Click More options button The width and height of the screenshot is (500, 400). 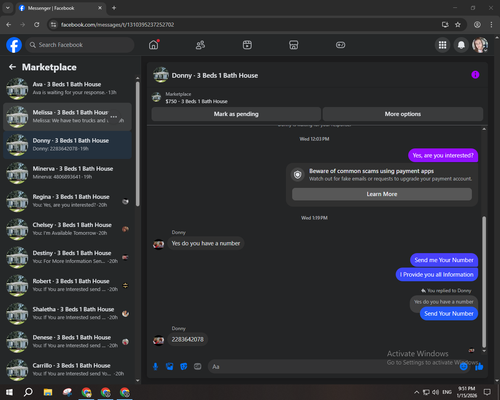tap(403, 114)
